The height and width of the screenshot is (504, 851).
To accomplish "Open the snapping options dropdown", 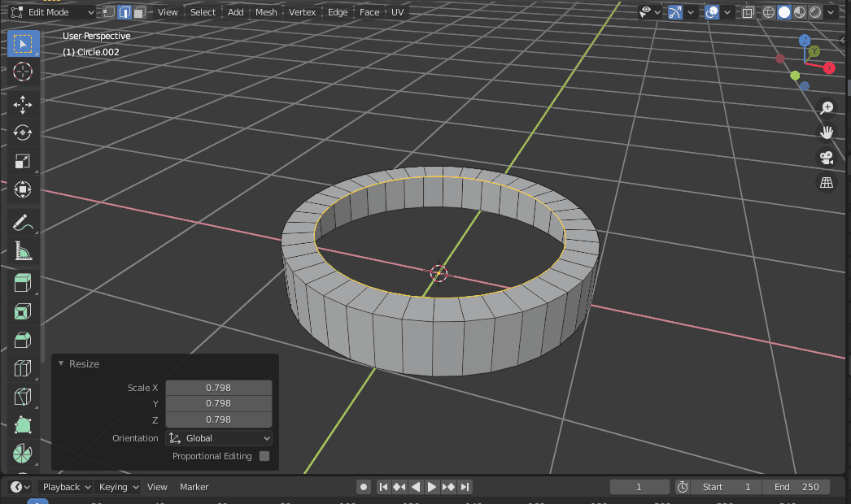I will point(691,11).
